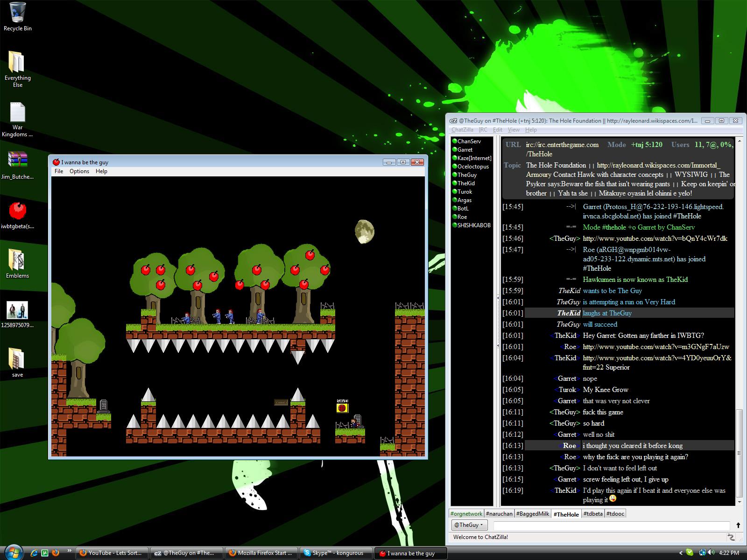
Task: Select Roe in the user list
Action: (x=472, y=217)
